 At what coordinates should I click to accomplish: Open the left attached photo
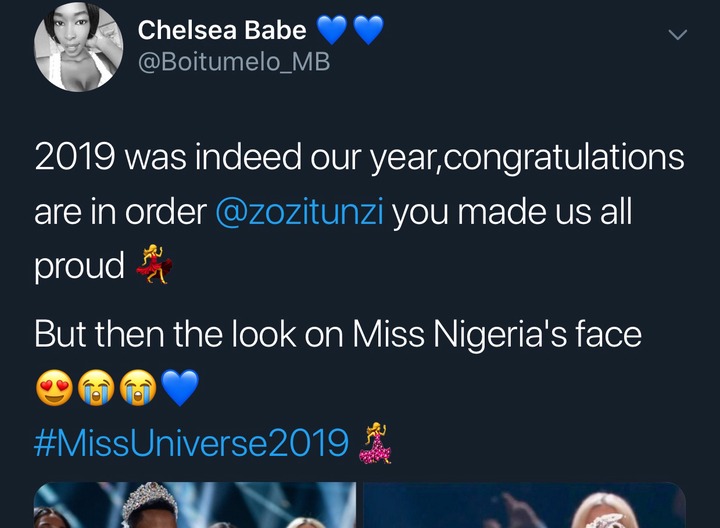pos(195,505)
